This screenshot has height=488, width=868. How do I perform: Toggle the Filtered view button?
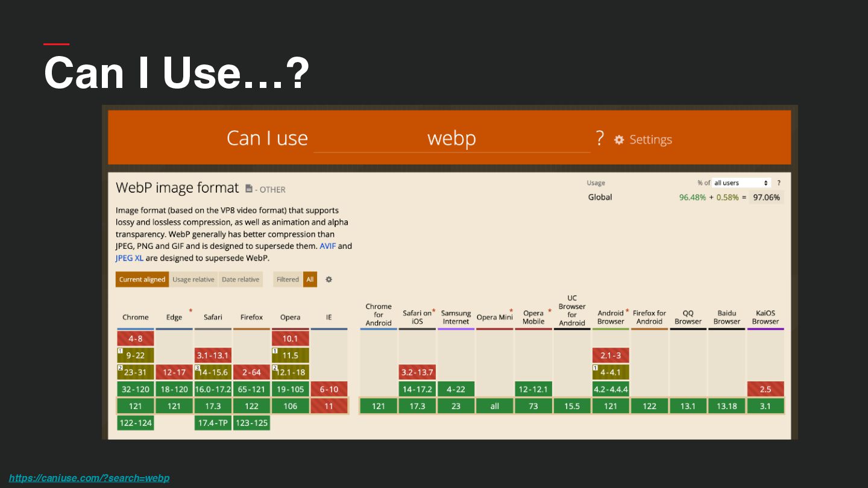coord(288,280)
